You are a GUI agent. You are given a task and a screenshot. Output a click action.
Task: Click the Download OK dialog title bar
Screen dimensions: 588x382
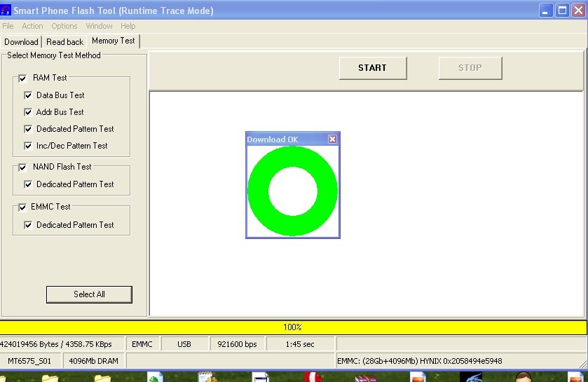coord(284,139)
